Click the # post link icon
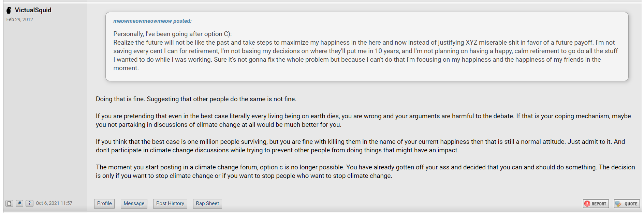This screenshot has height=213, width=644. point(19,203)
